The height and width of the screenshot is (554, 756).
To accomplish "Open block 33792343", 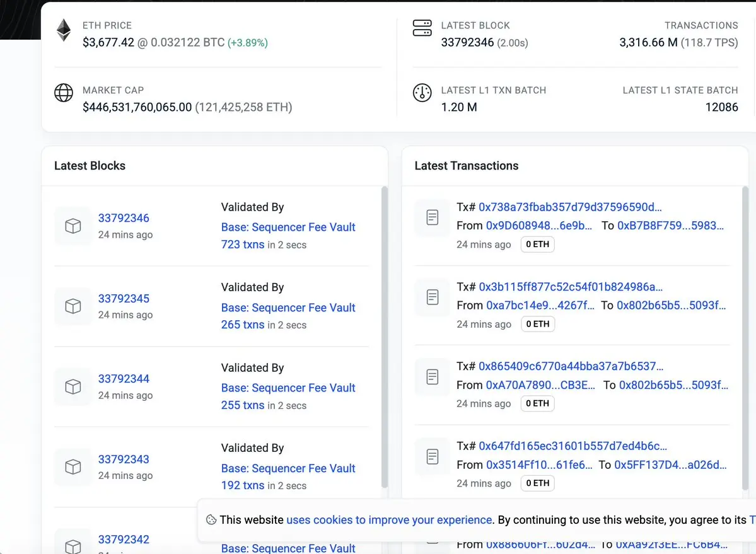I will [124, 459].
